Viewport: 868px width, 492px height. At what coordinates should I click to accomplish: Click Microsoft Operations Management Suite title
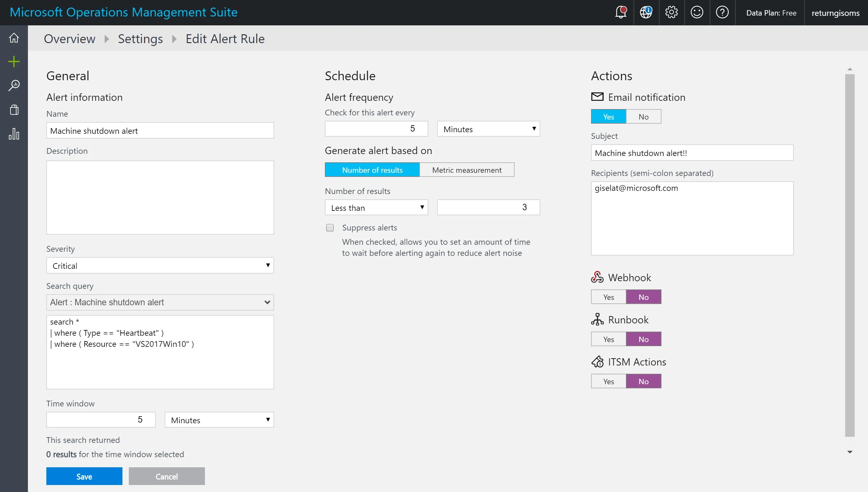(124, 12)
